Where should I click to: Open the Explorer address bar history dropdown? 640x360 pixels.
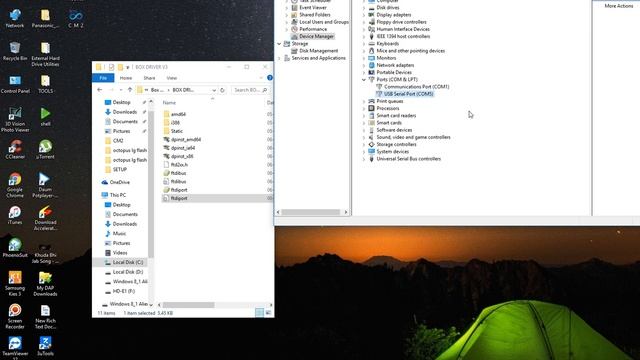[x=214, y=90]
